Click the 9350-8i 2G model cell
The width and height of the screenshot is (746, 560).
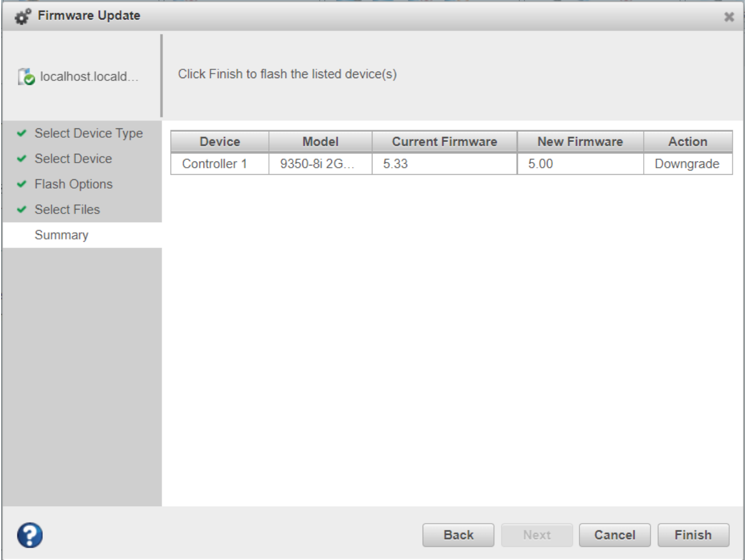pyautogui.click(x=320, y=164)
